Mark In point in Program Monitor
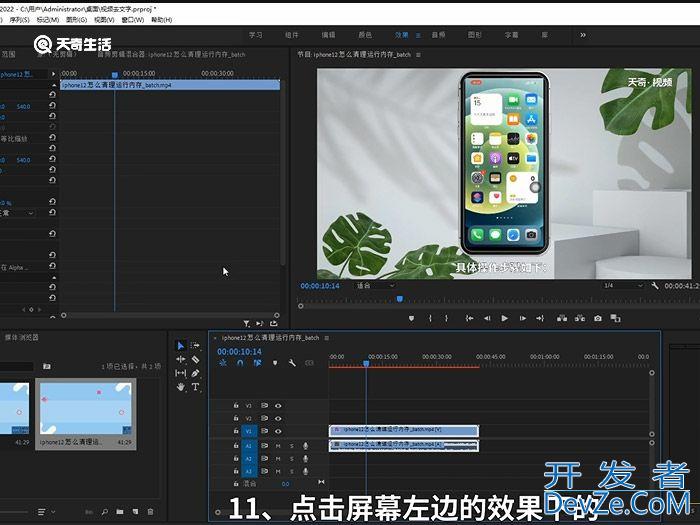 coord(430,318)
